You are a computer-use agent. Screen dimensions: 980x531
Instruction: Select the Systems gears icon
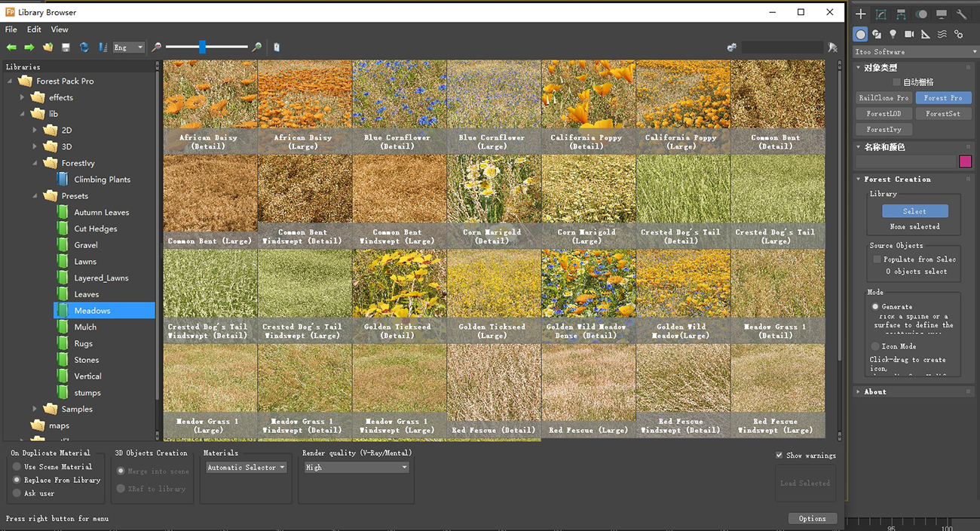959,35
